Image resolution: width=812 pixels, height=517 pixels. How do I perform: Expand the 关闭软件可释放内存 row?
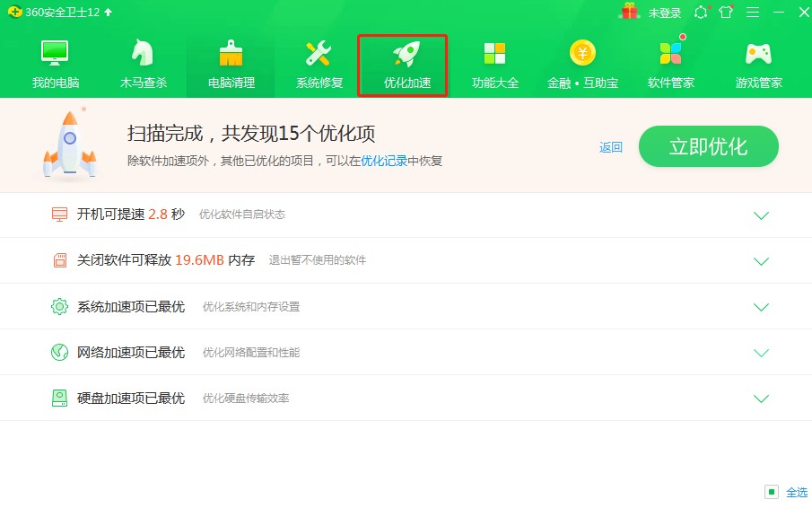(762, 261)
